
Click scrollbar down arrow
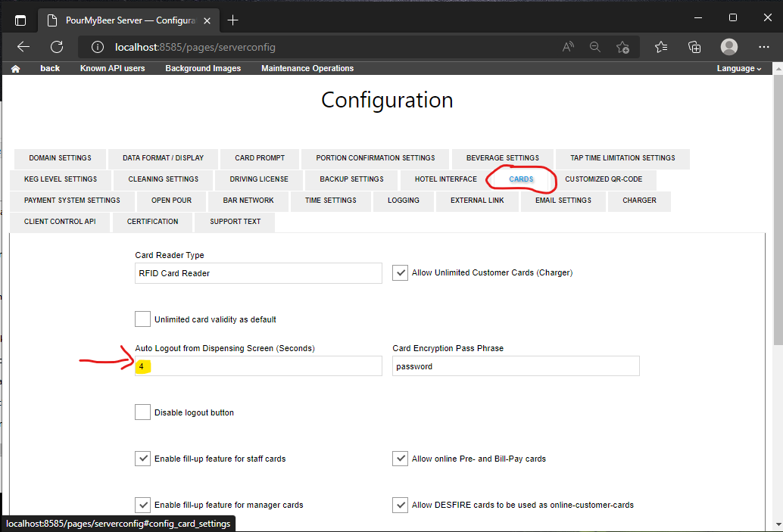[778, 525]
